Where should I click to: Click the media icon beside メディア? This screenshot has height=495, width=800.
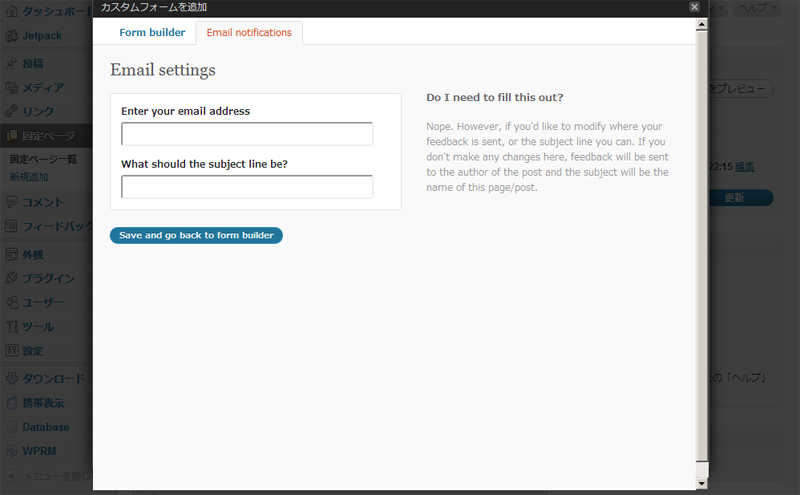pos(12,88)
